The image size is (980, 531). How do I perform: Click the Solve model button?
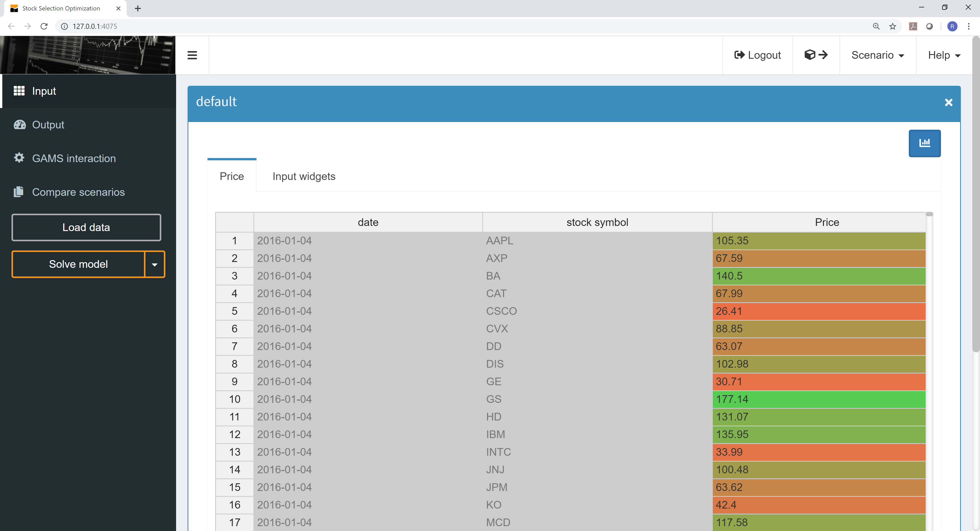coord(78,264)
